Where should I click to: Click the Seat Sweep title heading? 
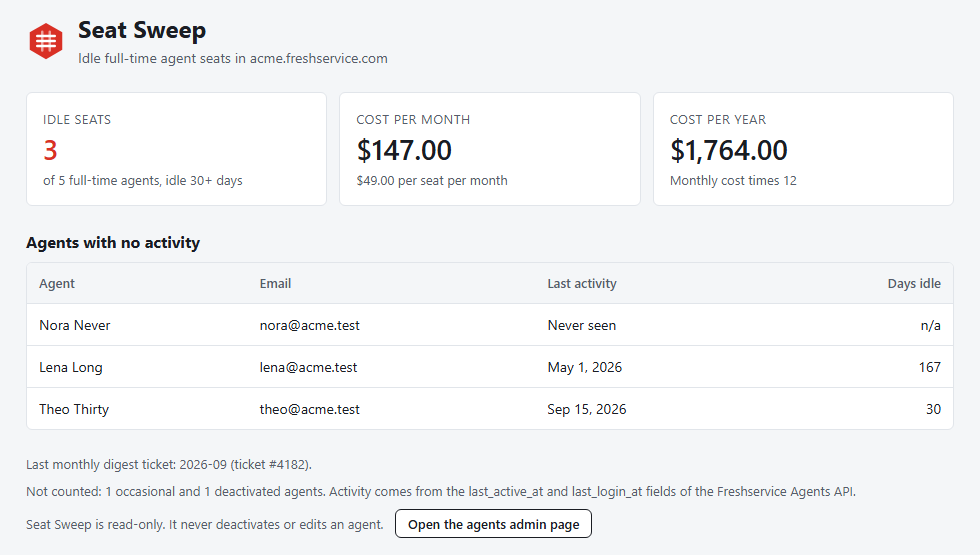(142, 30)
